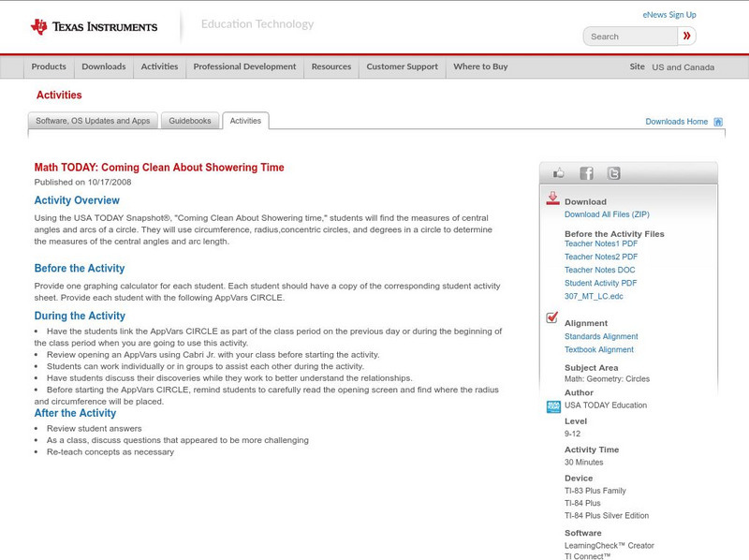Click the 'Math TODAY: Coming Clean About Showering Time' title
This screenshot has width=749, height=560.
pyautogui.click(x=159, y=168)
